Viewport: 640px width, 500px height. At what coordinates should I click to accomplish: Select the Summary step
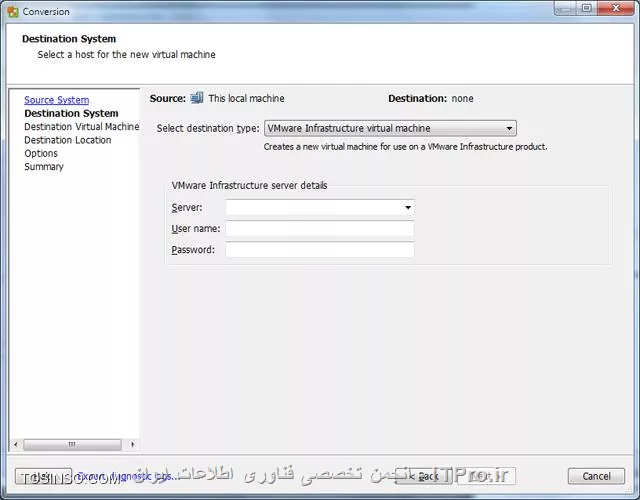pos(44,167)
